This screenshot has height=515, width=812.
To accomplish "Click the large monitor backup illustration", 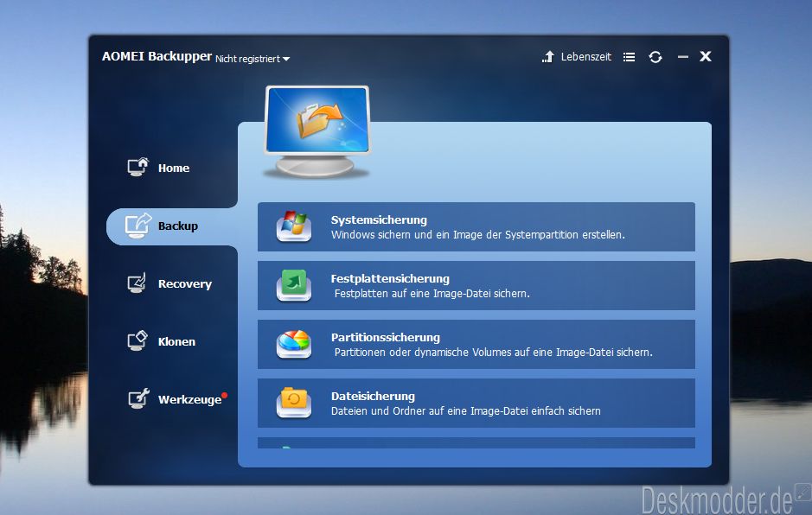I will point(316,132).
